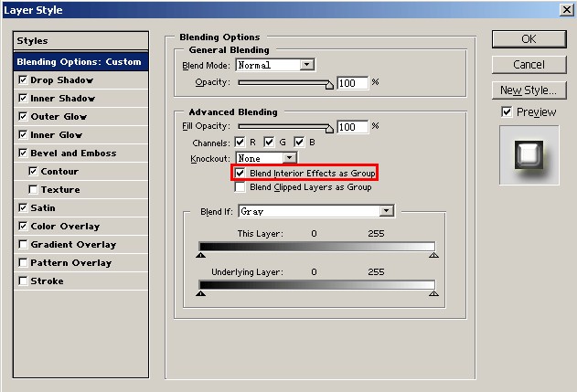Disable the Drop Shadow checkbox
The width and height of the screenshot is (577, 392).
[23, 80]
